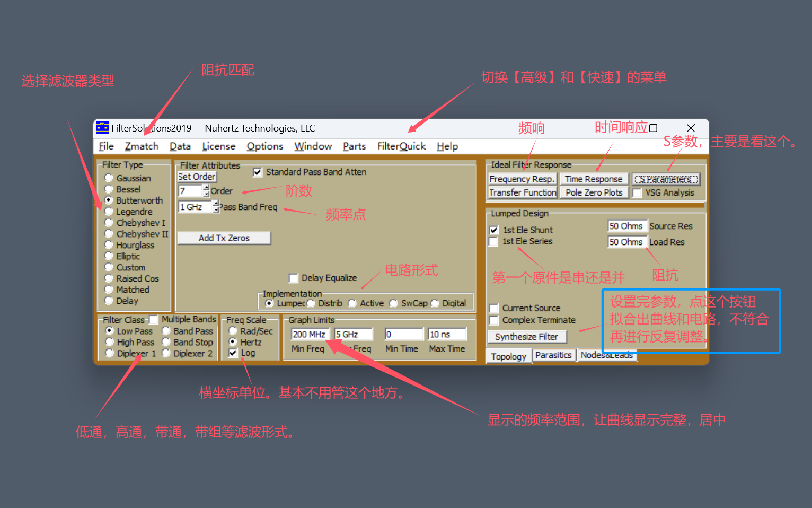Select the Elliptic filter type

tap(109, 256)
